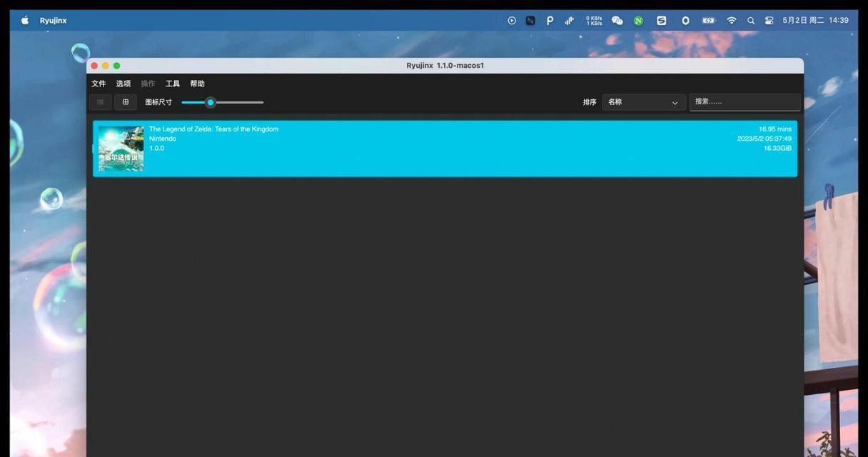Click the Tears of the Kingdom title
868x457 pixels.
tap(213, 129)
